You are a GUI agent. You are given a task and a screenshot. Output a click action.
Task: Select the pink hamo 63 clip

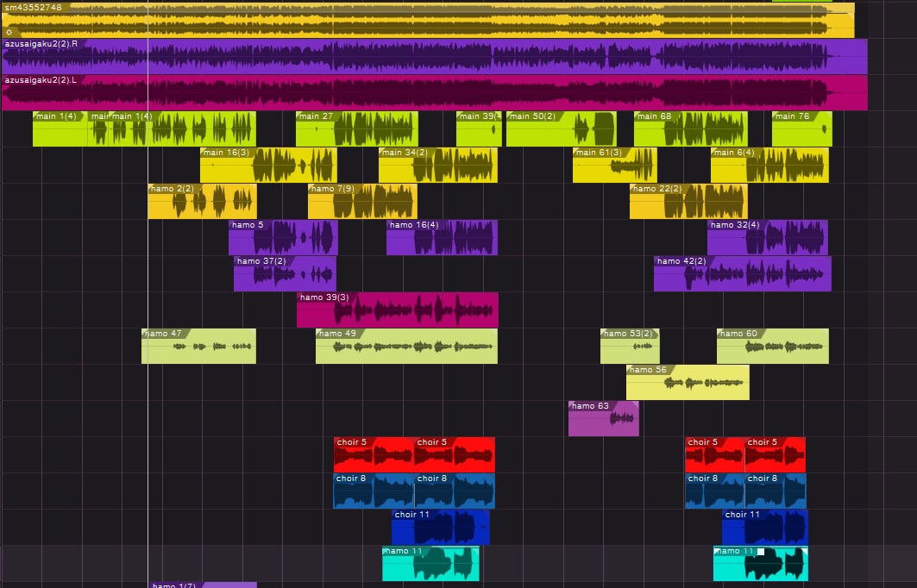(x=604, y=418)
